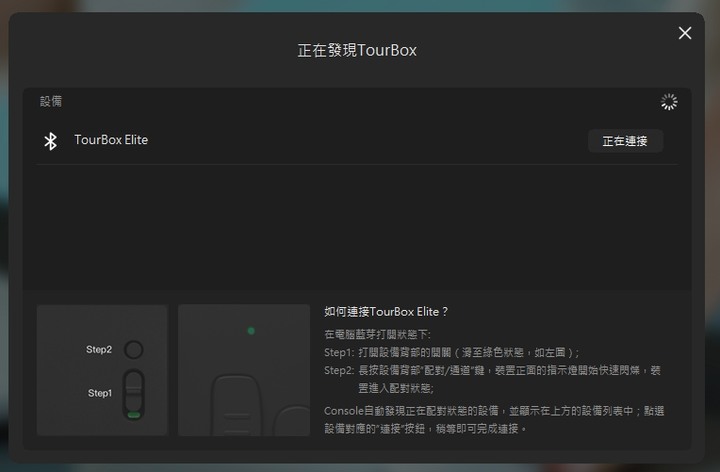Click the 設備 section label

(51, 101)
